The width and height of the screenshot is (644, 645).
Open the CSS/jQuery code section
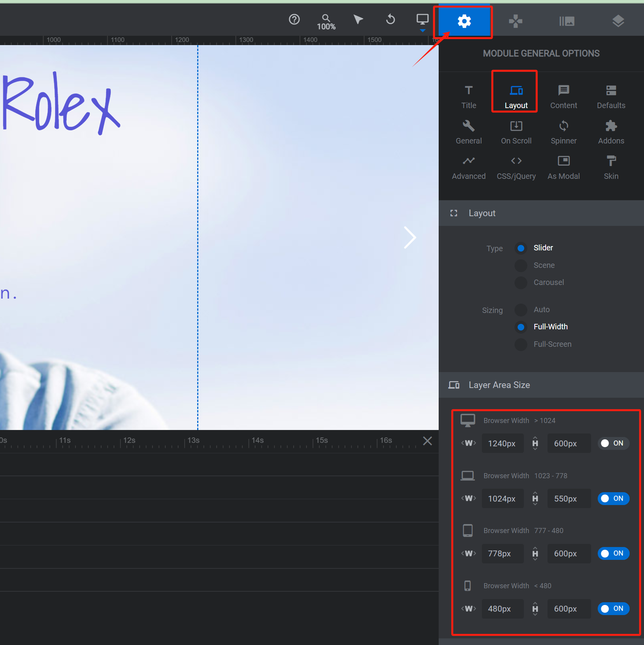516,168
